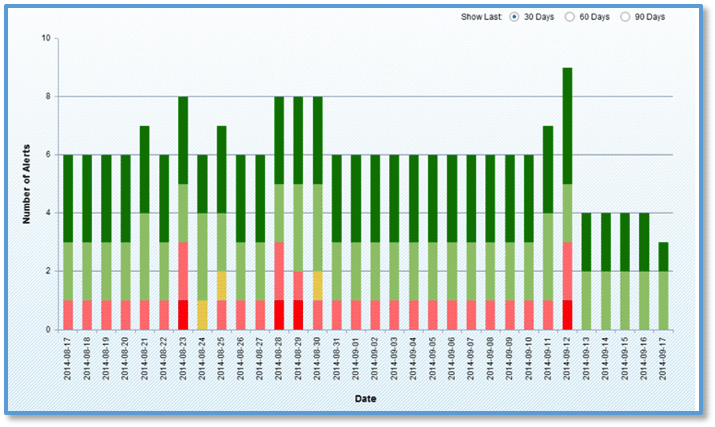Click dark green segment of 2014-09-12 bar
The image size is (715, 427).
point(567,126)
